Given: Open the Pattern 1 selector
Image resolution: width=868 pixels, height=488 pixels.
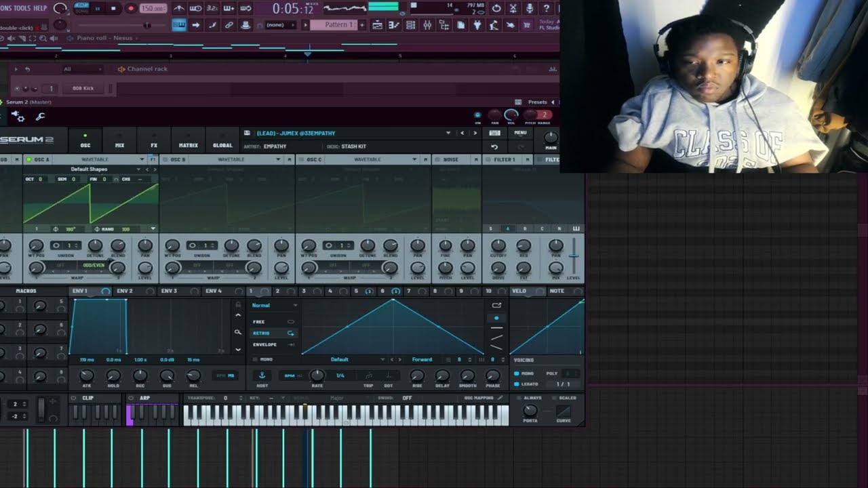Looking at the screenshot, I should click(x=334, y=25).
